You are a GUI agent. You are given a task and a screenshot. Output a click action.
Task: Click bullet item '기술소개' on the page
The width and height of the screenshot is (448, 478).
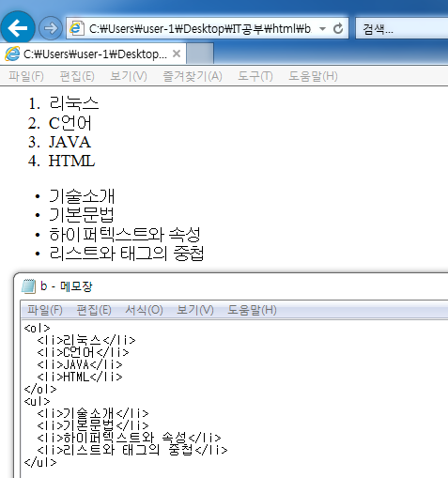[82, 196]
